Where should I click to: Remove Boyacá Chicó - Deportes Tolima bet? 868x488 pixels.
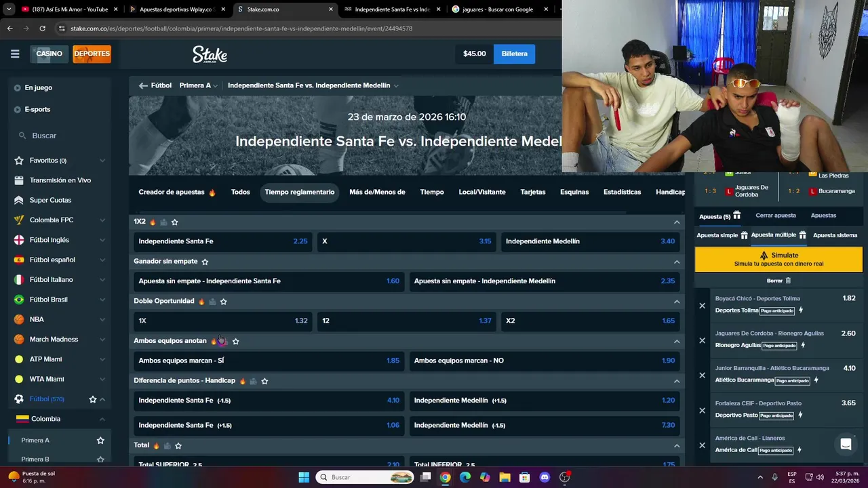702,306
